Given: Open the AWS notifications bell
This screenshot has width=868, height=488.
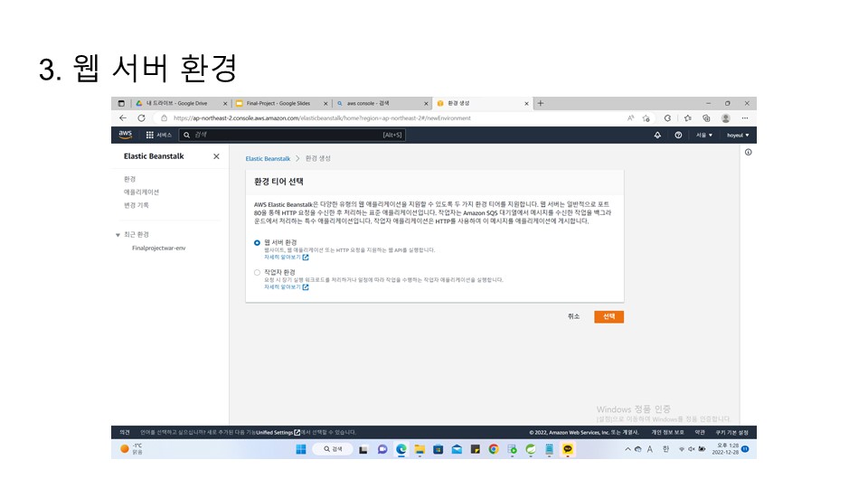Looking at the screenshot, I should click(x=657, y=135).
